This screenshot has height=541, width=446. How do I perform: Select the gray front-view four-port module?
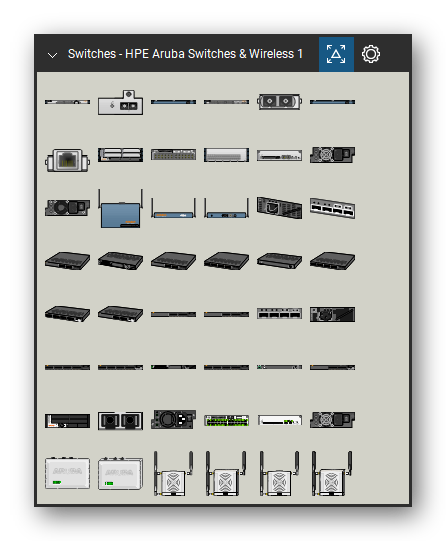[279, 314]
